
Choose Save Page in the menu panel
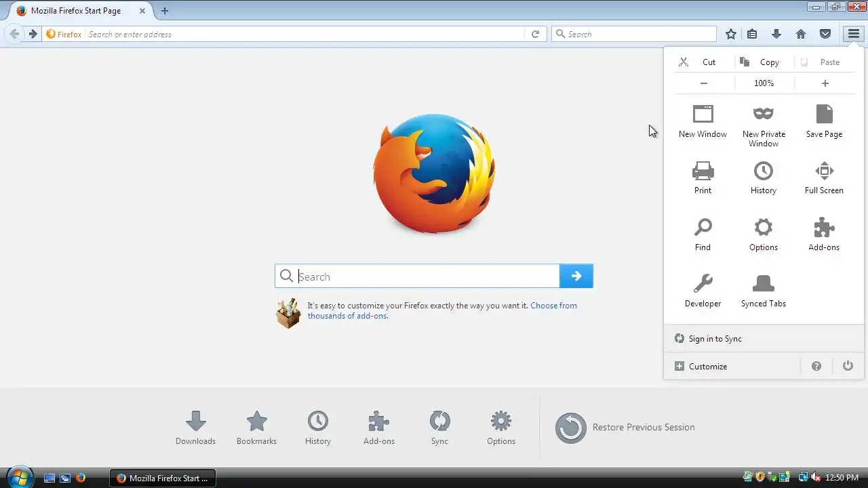[x=824, y=122]
